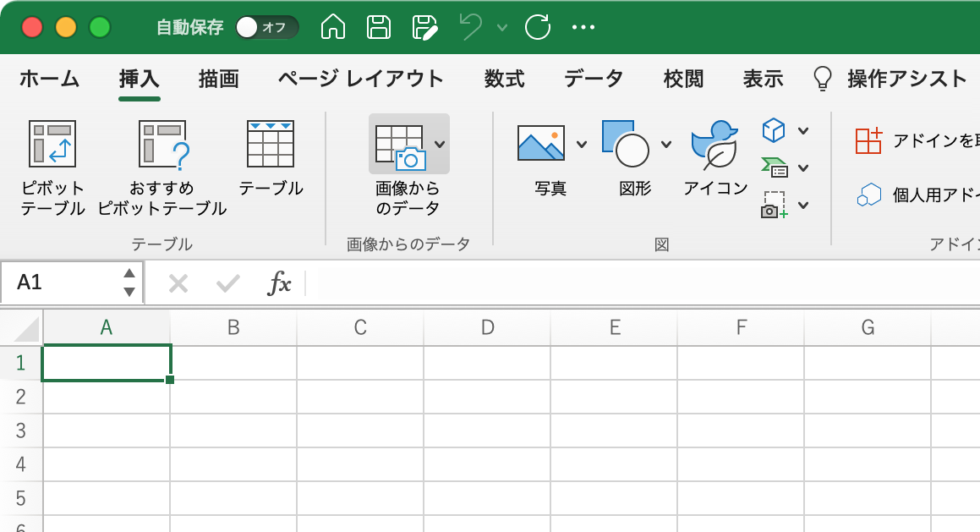Select column F header
980x532 pixels.
[742, 327]
